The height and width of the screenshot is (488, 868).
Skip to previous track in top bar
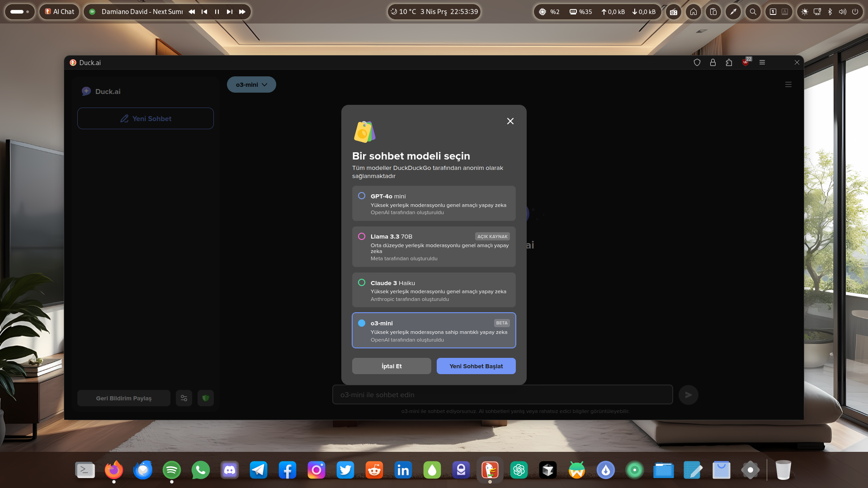click(x=204, y=12)
